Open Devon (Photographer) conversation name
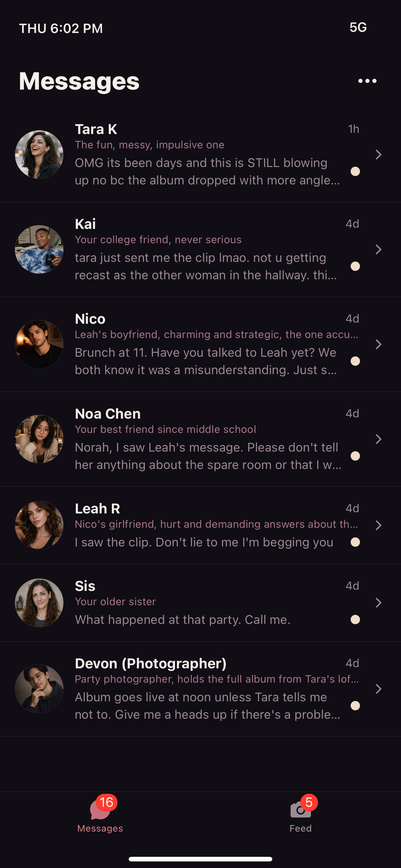 [x=151, y=663]
